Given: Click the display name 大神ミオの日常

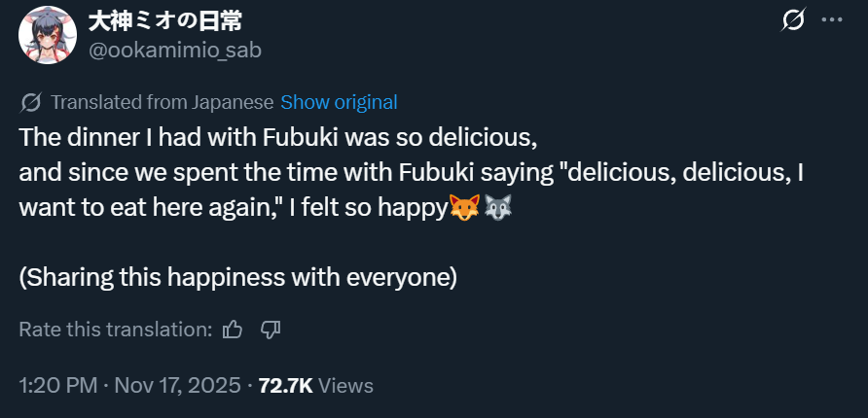Looking at the screenshot, I should click(165, 20).
